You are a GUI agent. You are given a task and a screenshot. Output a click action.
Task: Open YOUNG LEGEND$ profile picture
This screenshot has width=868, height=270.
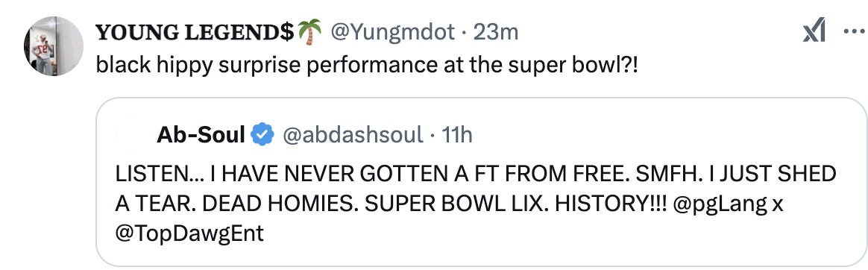coord(53,46)
